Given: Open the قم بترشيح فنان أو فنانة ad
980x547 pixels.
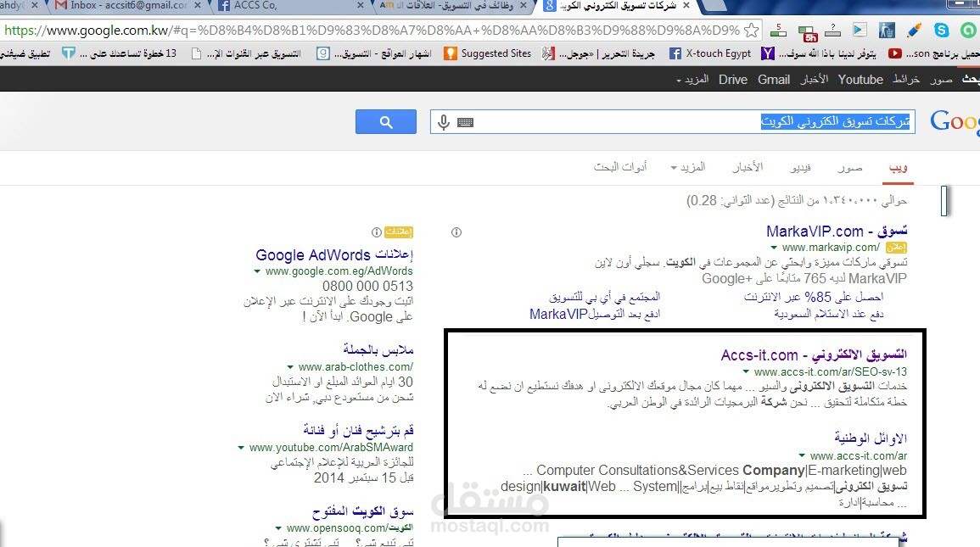Looking at the screenshot, I should pos(359,430).
